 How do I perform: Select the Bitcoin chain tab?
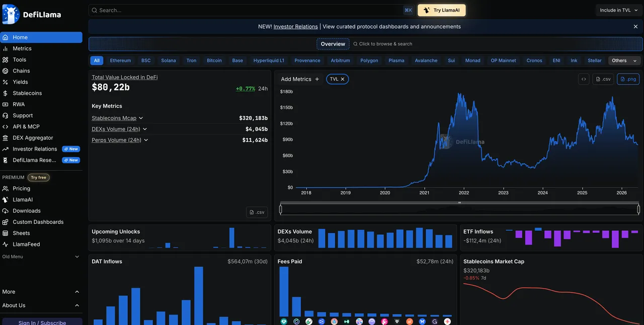point(214,60)
